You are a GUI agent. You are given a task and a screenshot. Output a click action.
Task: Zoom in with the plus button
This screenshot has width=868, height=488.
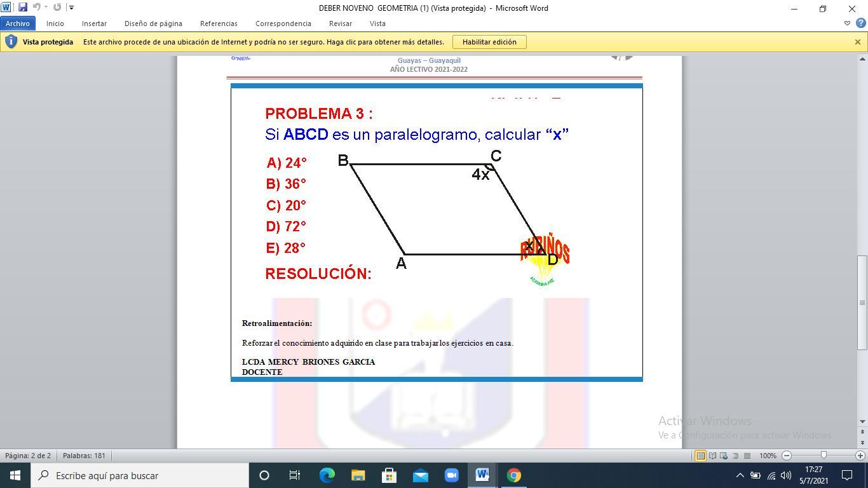click(x=860, y=456)
